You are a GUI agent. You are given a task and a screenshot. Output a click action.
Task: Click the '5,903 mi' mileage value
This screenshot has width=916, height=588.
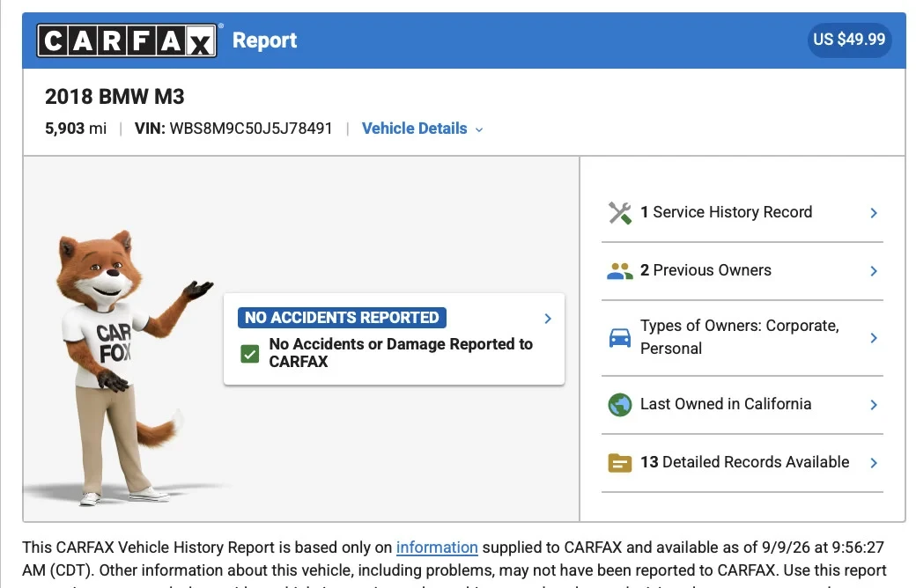(76, 129)
